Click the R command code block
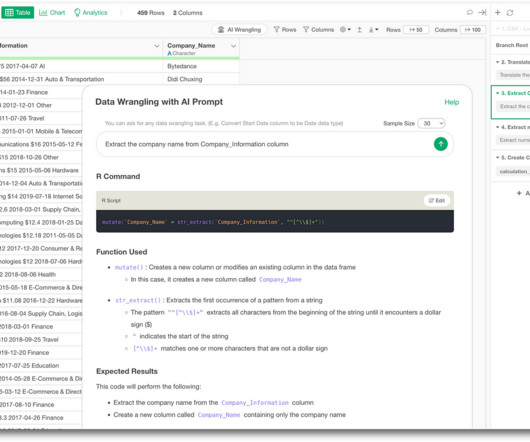 coord(275,222)
